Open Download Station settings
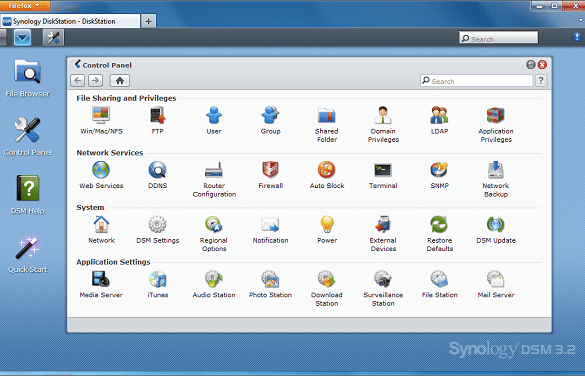The height and width of the screenshot is (376, 585). point(327,279)
